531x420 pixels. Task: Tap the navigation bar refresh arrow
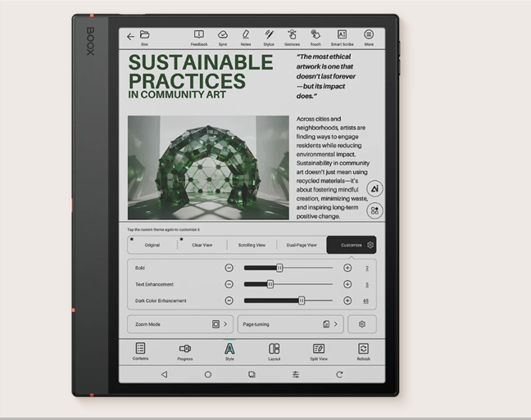[x=339, y=374]
